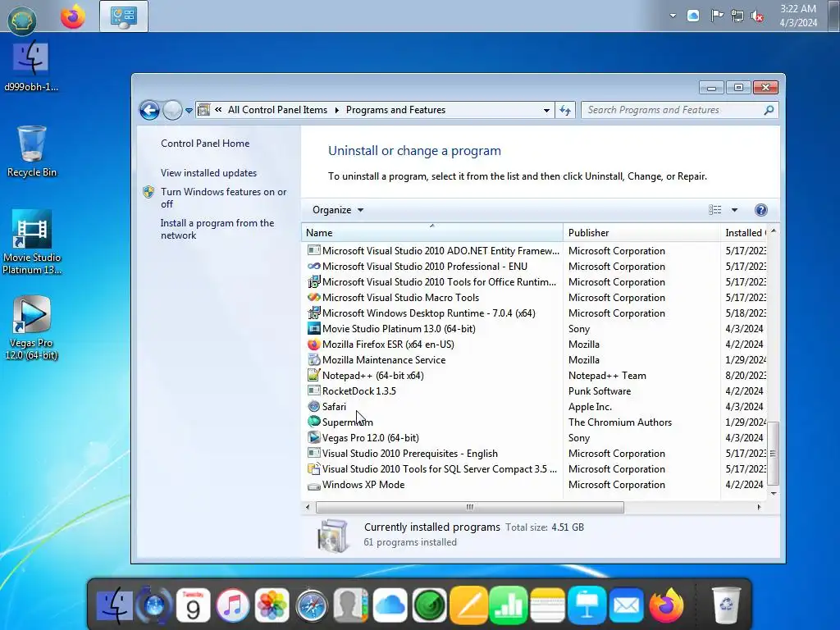
Task: Open the Mail envelope icon in the dock
Action: 626,606
